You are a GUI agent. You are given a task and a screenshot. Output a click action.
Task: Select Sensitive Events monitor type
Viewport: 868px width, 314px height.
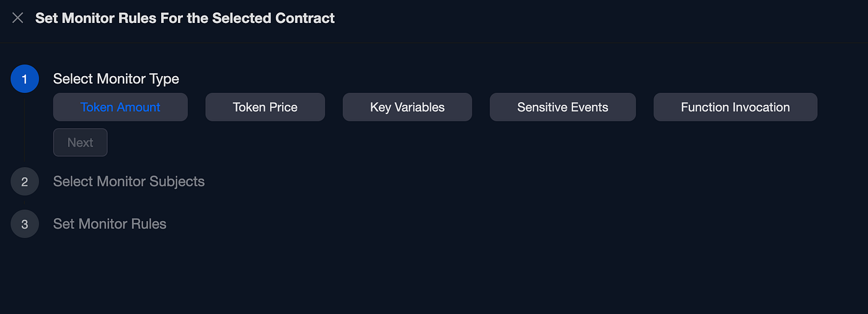(x=562, y=107)
